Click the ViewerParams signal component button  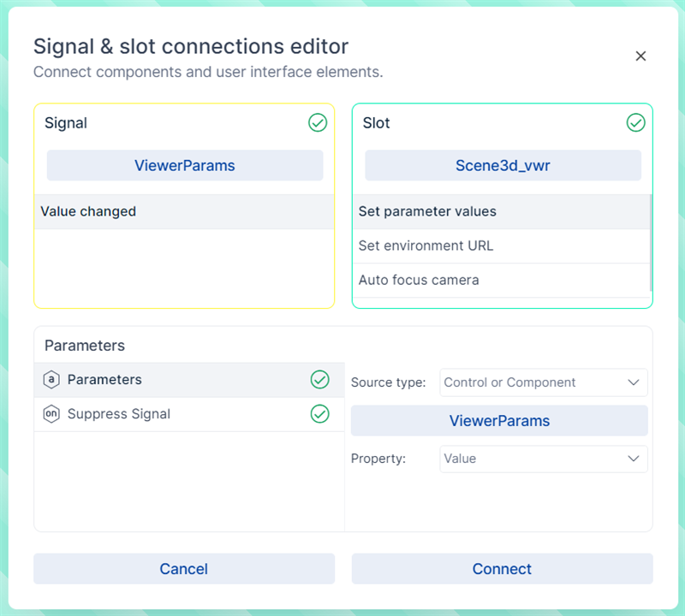pyautogui.click(x=184, y=165)
